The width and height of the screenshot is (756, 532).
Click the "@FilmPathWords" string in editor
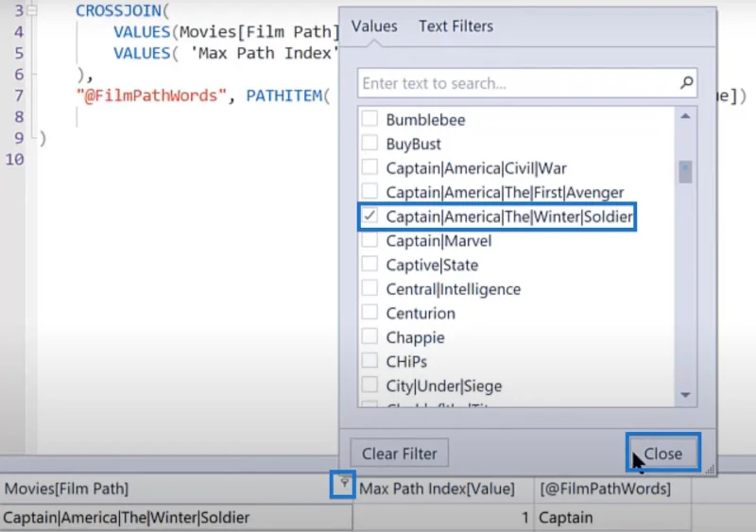coord(151,95)
